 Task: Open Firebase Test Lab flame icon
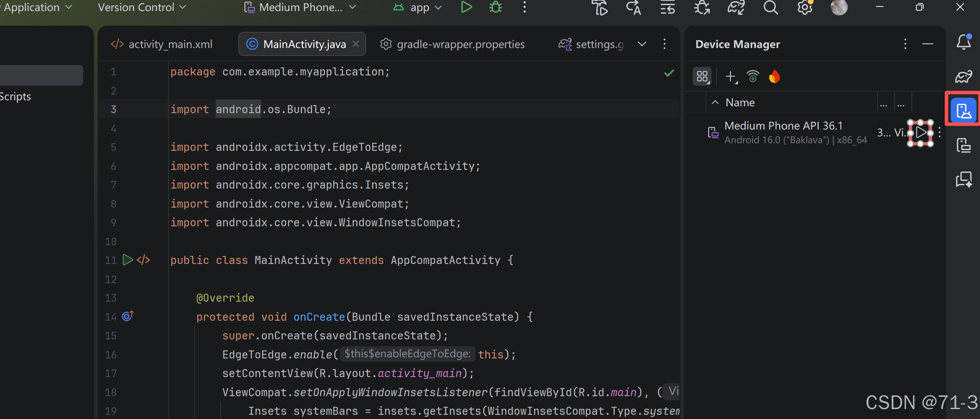click(774, 77)
